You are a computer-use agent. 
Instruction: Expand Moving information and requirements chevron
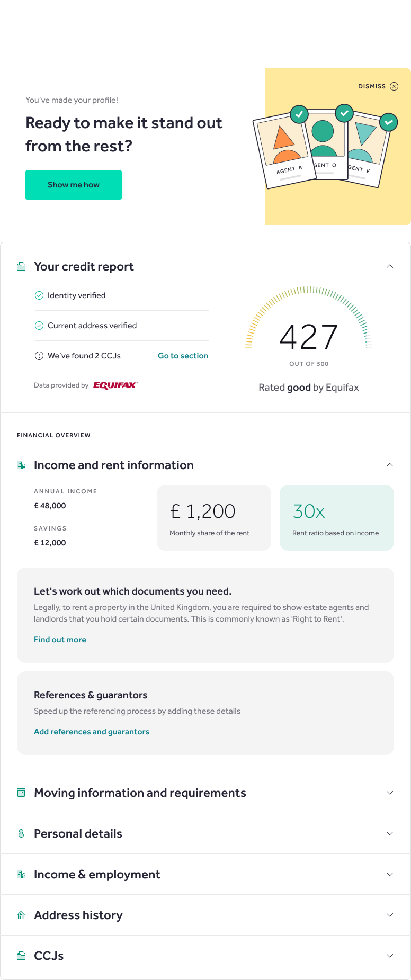point(390,793)
